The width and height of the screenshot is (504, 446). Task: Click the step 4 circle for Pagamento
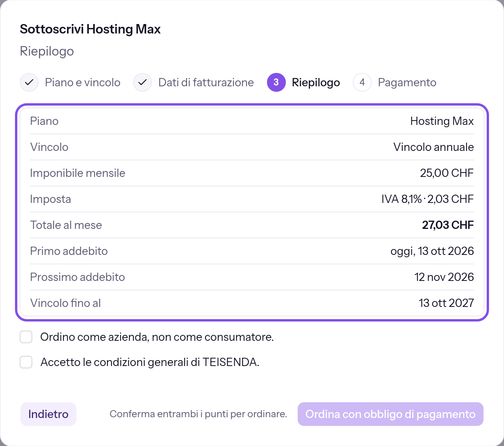pos(362,82)
